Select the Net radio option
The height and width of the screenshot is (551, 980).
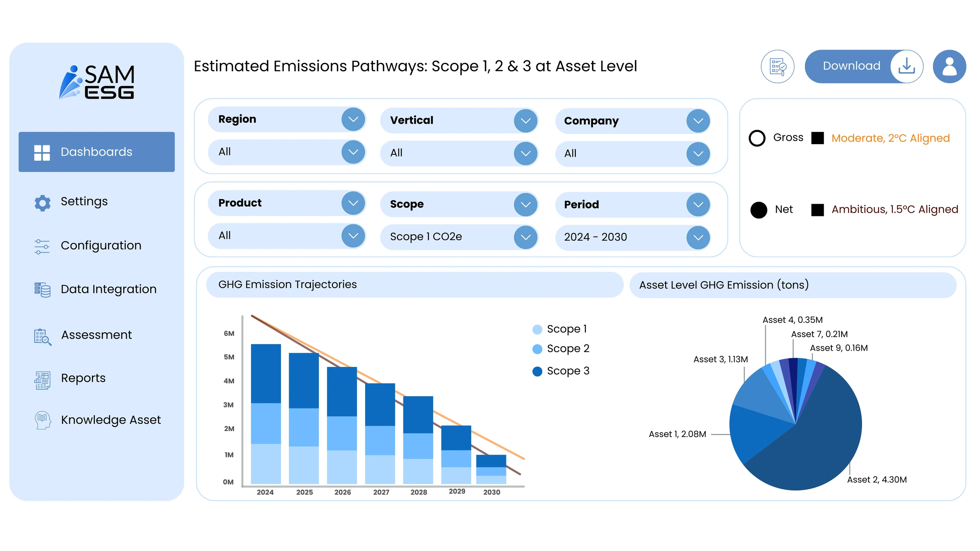coord(759,210)
